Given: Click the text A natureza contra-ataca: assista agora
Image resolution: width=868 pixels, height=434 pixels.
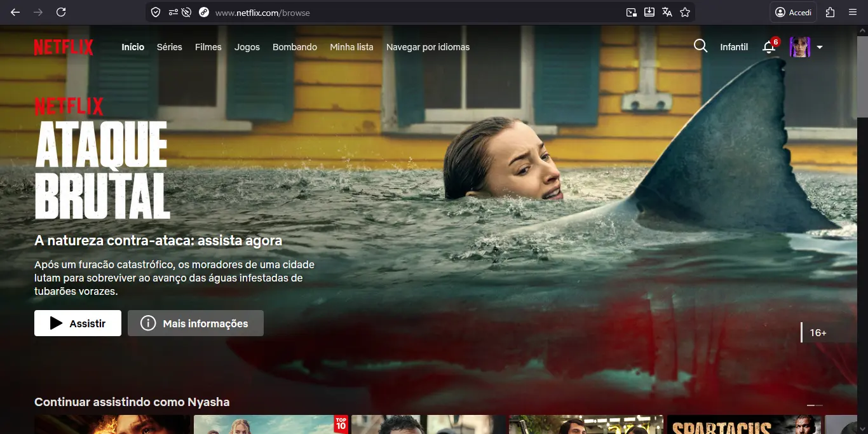Looking at the screenshot, I should click(158, 241).
